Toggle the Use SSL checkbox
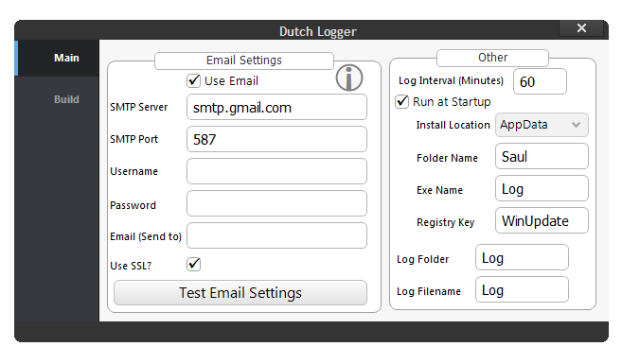This screenshot has width=622, height=364. point(193,264)
